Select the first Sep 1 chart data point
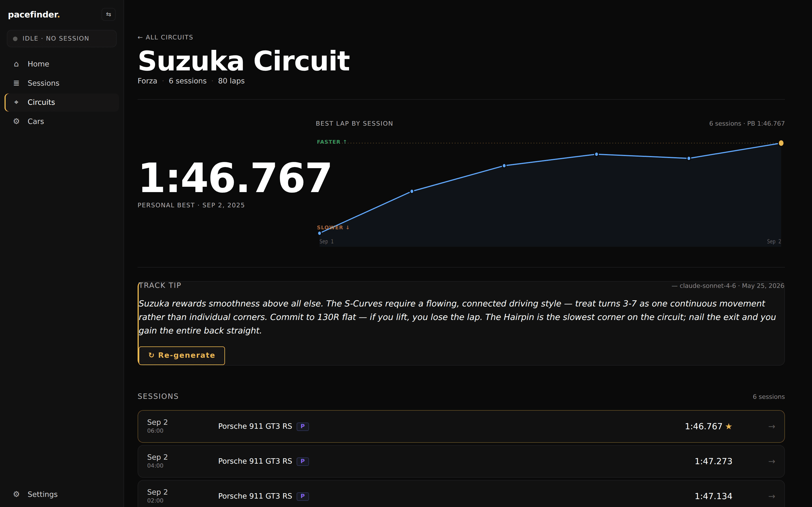 319,233
